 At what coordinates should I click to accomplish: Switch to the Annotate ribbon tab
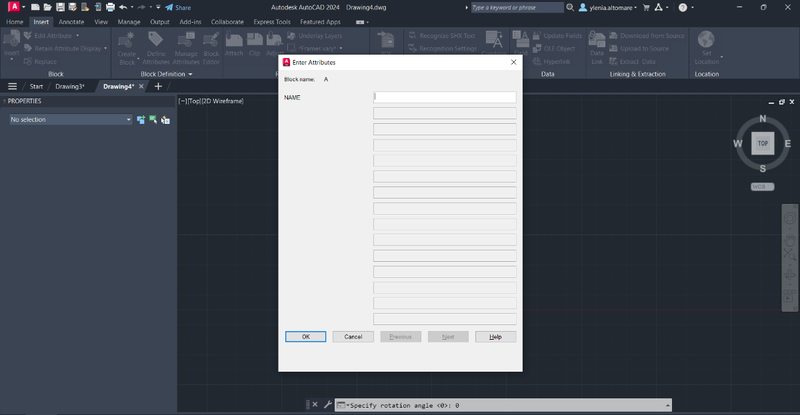tap(71, 21)
